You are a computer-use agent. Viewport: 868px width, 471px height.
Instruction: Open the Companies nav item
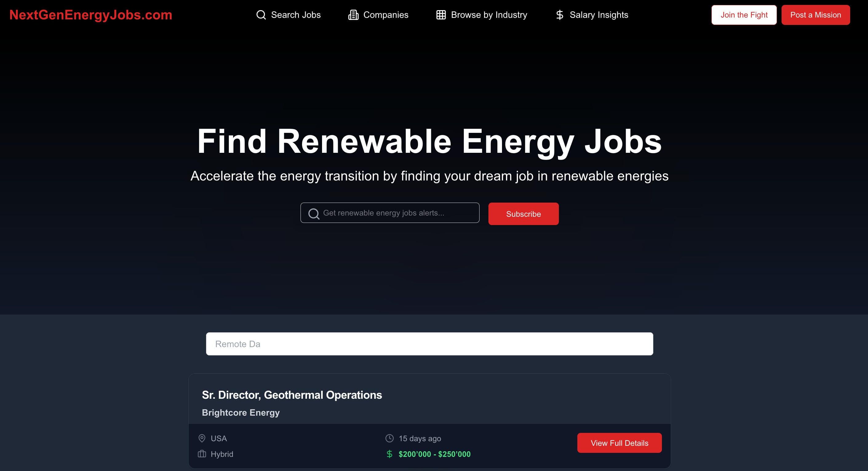378,15
